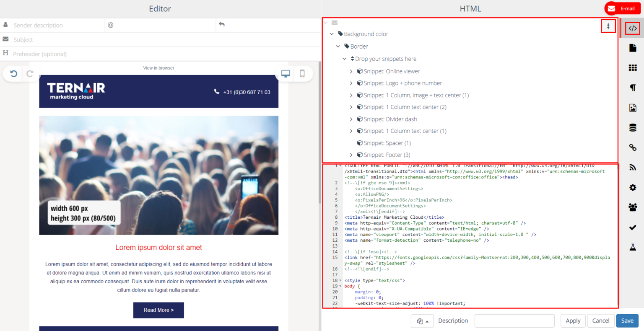Screen dimensions: 644x331
Task: Open the image file icon in sidebar
Action: [x=633, y=108]
